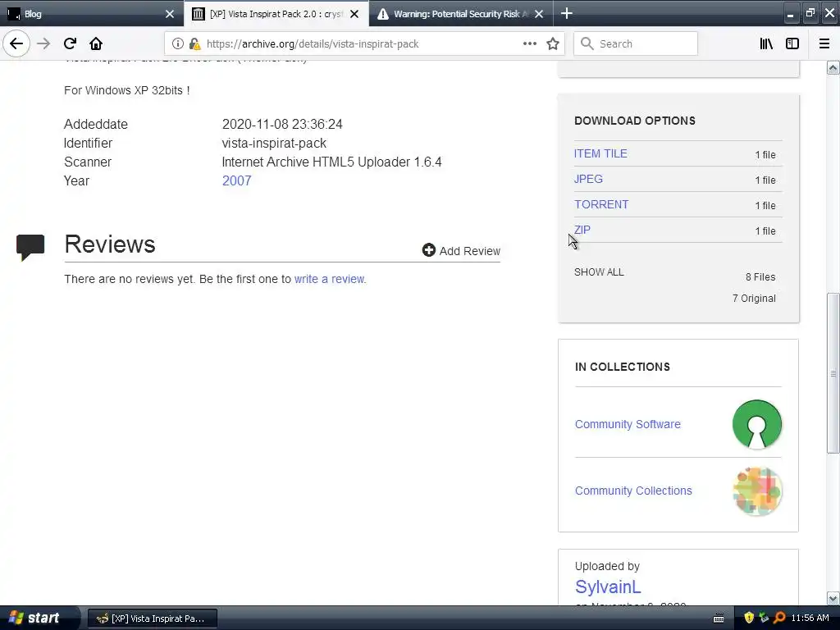Open page actions three-dot menu
The height and width of the screenshot is (630, 840).
[529, 44]
